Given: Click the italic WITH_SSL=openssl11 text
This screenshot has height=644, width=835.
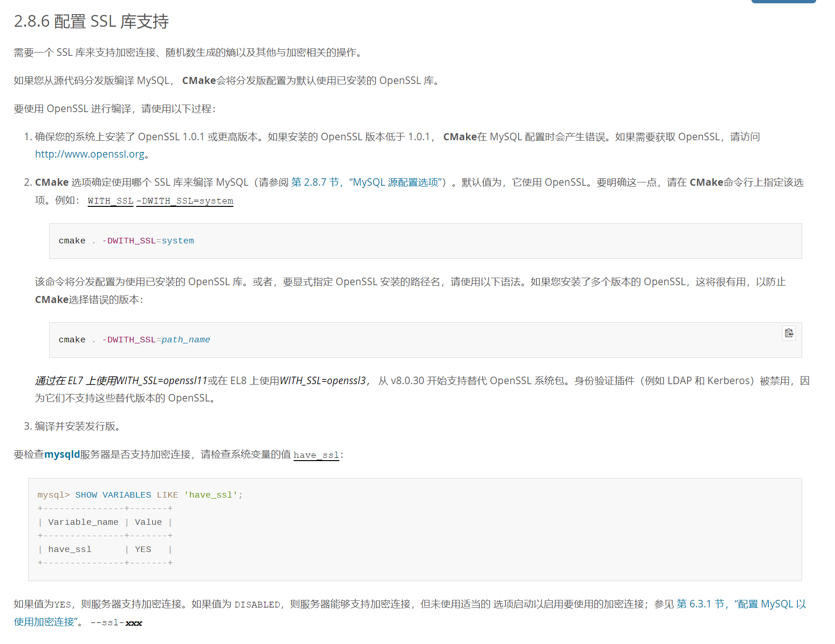Looking at the screenshot, I should pyautogui.click(x=162, y=381).
